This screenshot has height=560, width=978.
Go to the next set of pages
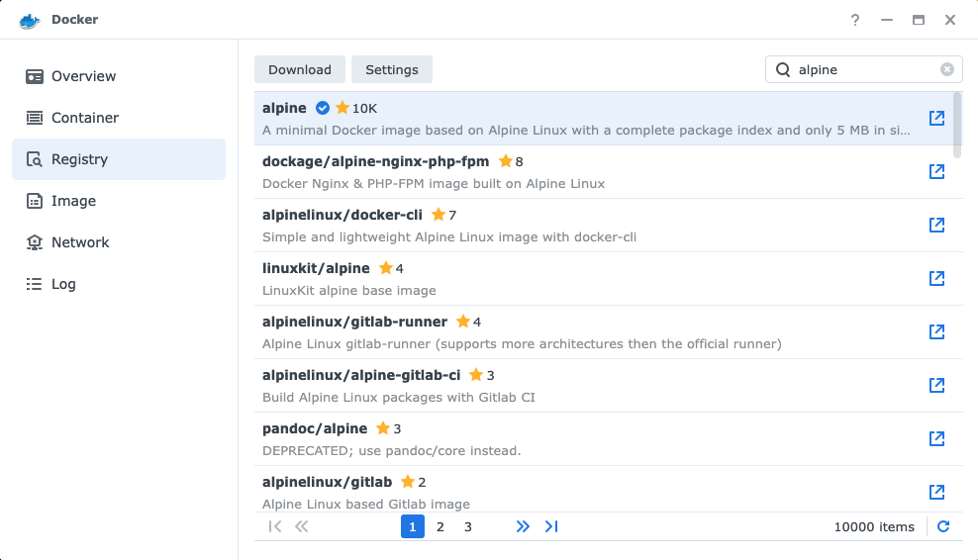[x=523, y=526]
